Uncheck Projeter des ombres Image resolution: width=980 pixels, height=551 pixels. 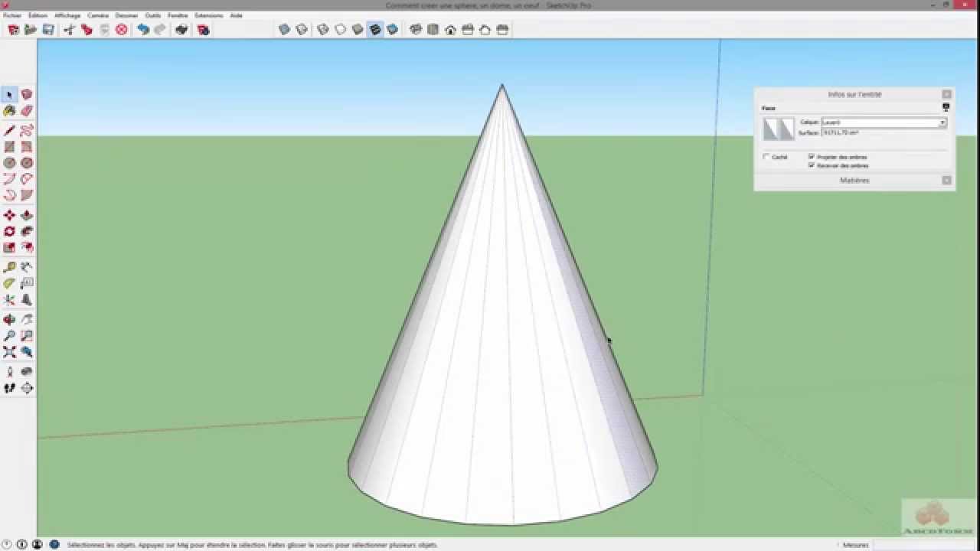[x=812, y=157]
